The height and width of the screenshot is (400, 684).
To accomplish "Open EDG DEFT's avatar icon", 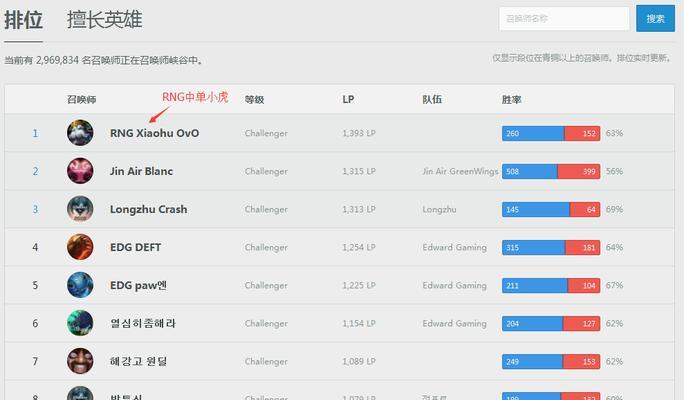I will [x=80, y=247].
